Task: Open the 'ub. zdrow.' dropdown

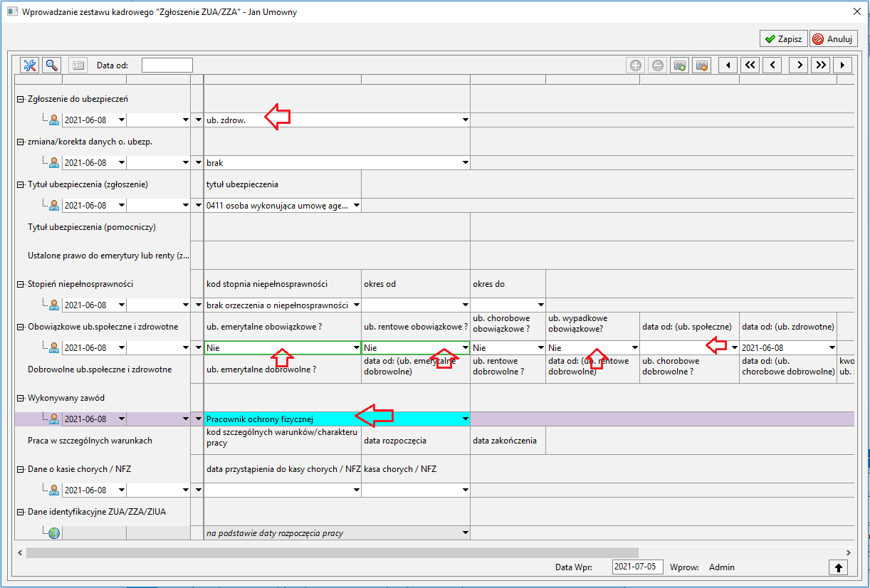Action: pyautogui.click(x=466, y=120)
